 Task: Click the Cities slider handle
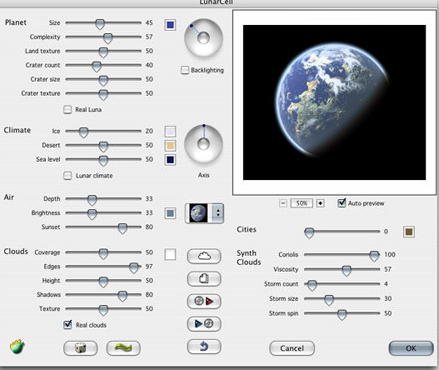coord(309,233)
